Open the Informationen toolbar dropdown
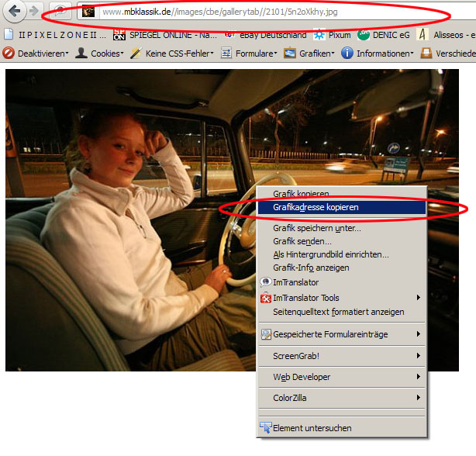Viewport: 476px width, 456px height. [x=378, y=54]
